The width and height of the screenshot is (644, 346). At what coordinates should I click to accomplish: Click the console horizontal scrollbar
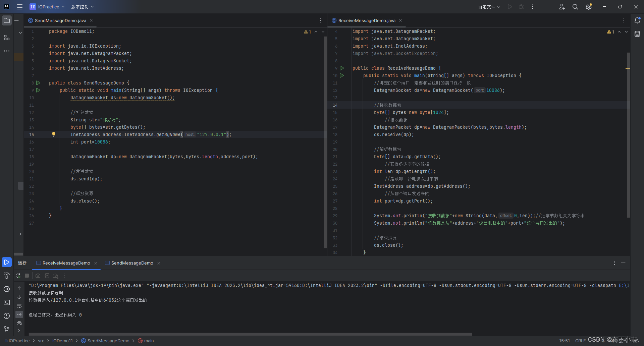pyautogui.click(x=250, y=334)
